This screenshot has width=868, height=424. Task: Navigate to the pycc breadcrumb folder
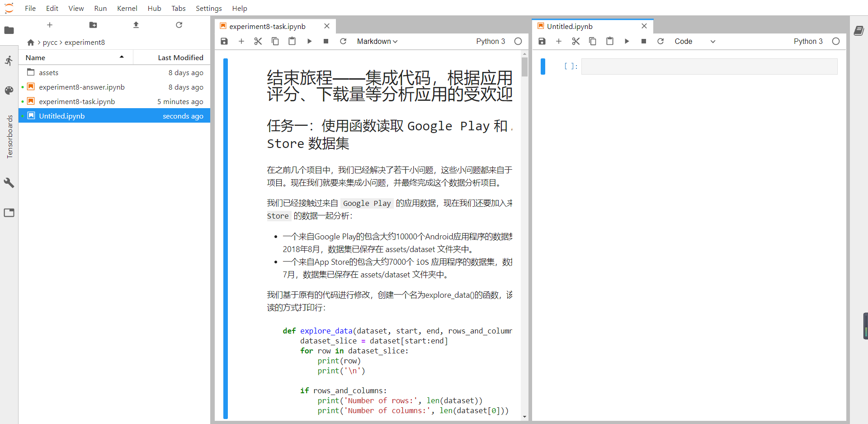tap(50, 43)
